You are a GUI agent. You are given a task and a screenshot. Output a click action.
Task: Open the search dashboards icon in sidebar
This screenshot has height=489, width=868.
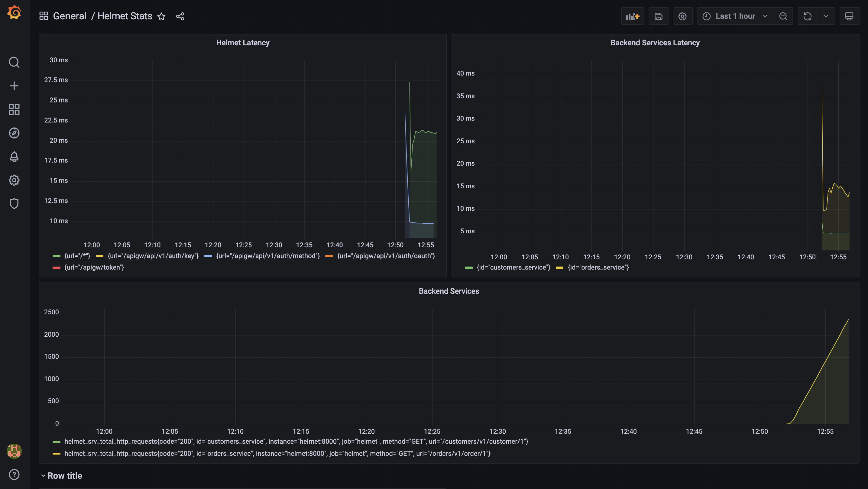click(14, 62)
